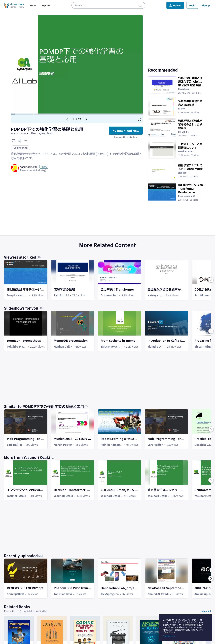The image size is (215, 644).
Task: Go to the previous slide arrow
Action: click(x=67, y=119)
